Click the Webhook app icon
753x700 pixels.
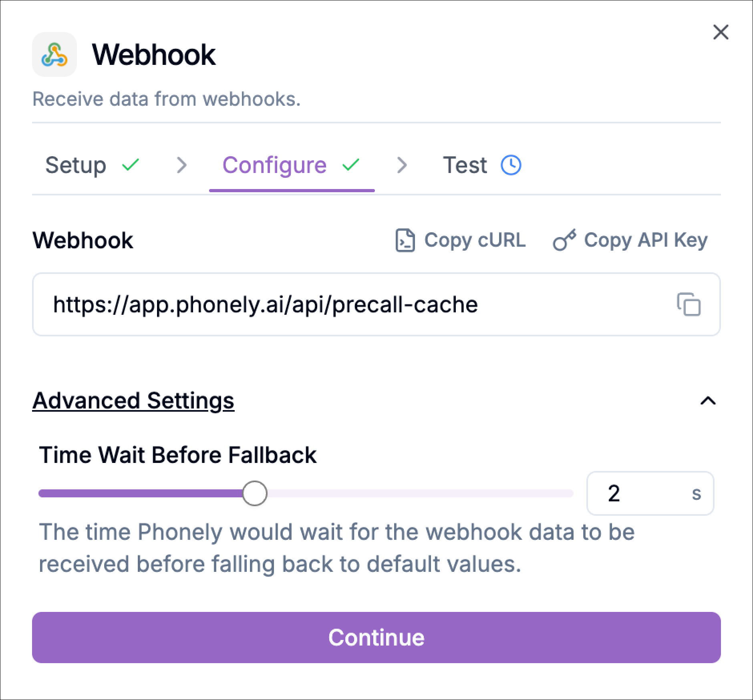pyautogui.click(x=55, y=56)
